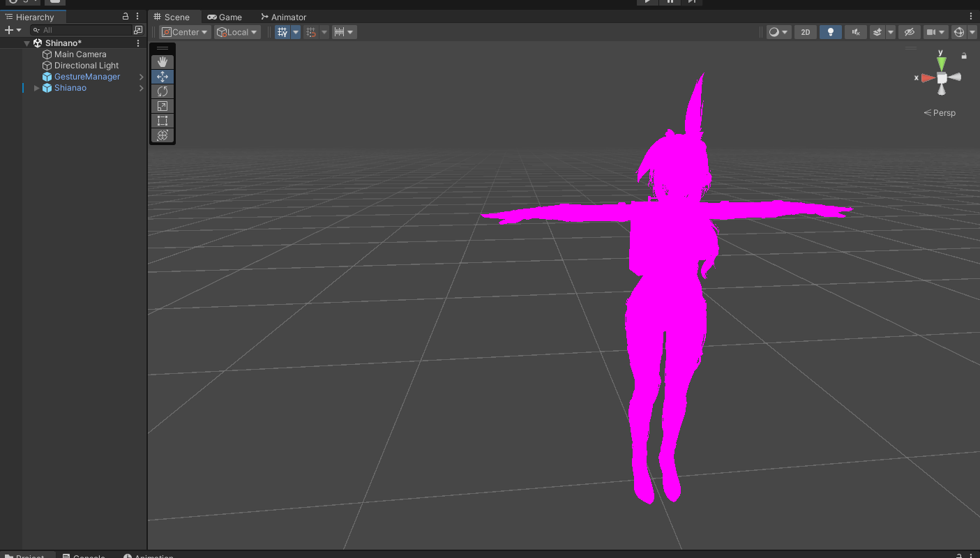The image size is (980, 558).
Task: Toggle hidden objects visibility eye icon
Action: pyautogui.click(x=908, y=32)
